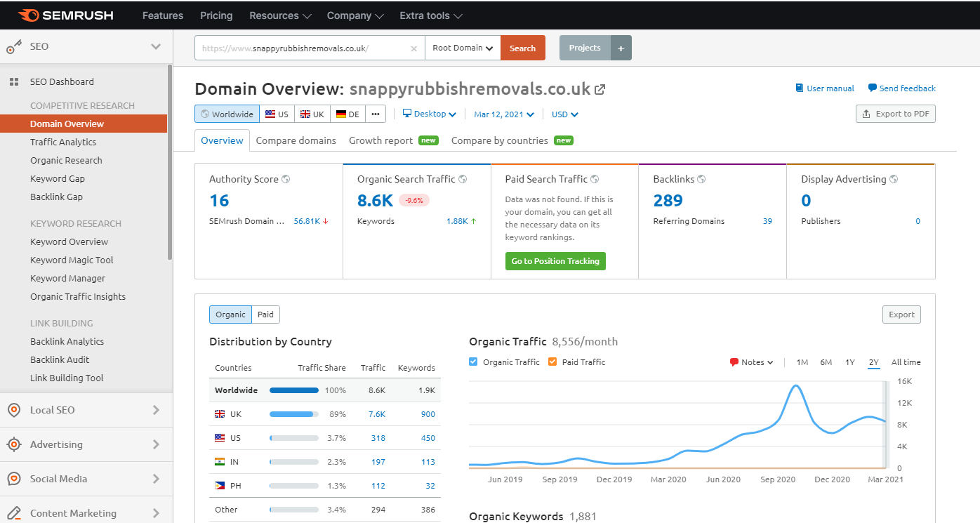980x523 pixels.
Task: Click Export to PDF button
Action: (x=896, y=114)
